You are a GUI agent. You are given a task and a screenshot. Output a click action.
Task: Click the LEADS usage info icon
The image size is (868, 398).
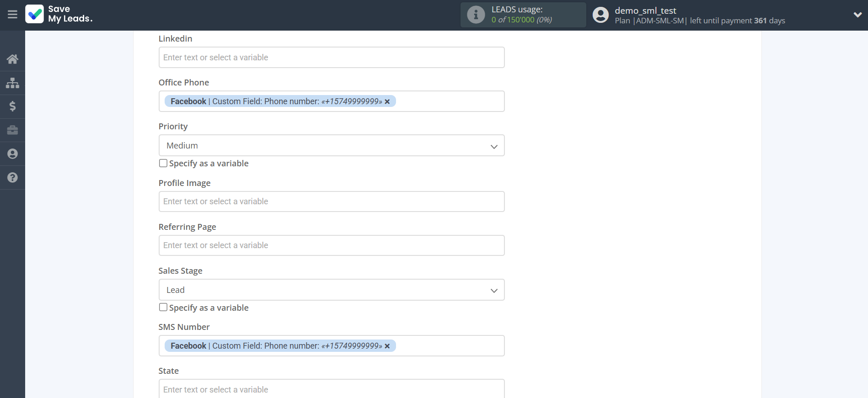pos(476,15)
